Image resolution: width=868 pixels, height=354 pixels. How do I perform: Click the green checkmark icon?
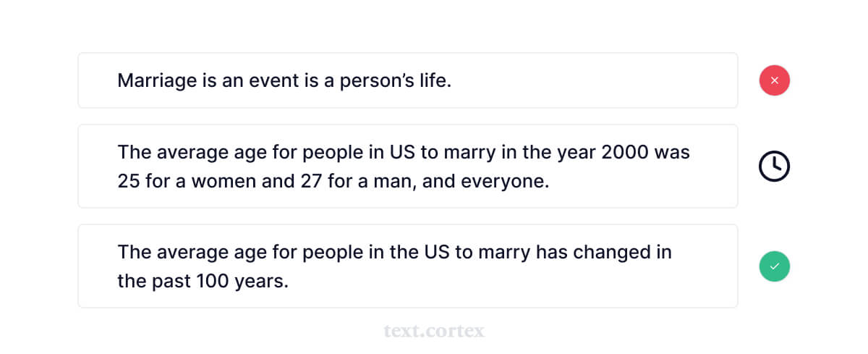tap(774, 266)
